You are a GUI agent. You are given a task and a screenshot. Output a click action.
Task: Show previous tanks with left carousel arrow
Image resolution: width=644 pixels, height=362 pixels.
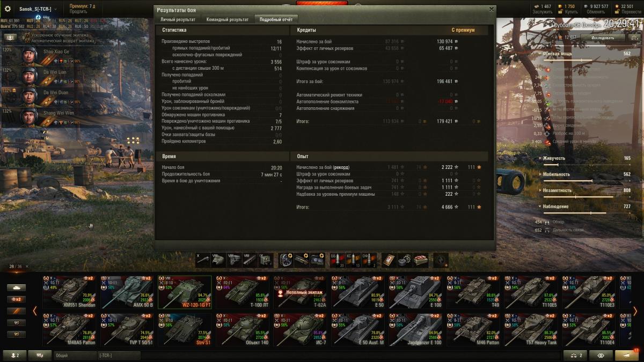[x=35, y=311]
